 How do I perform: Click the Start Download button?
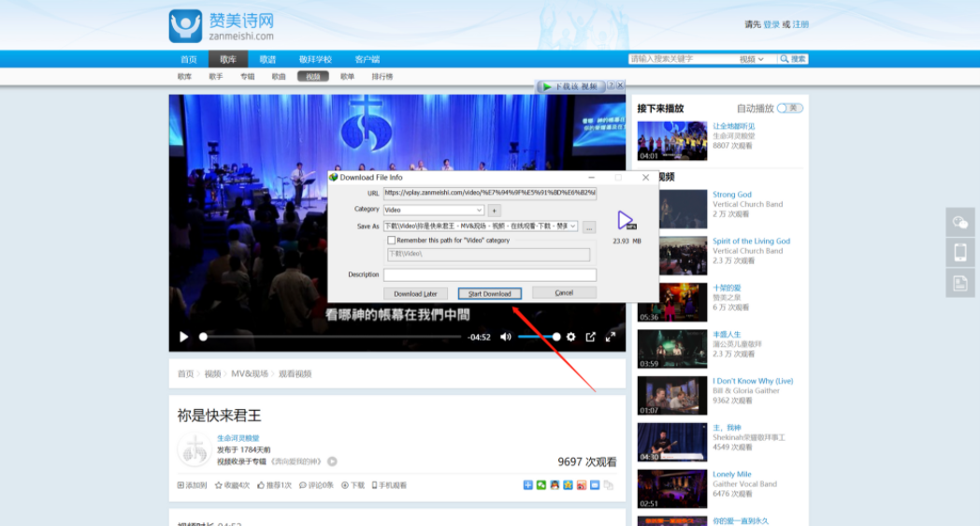click(489, 293)
